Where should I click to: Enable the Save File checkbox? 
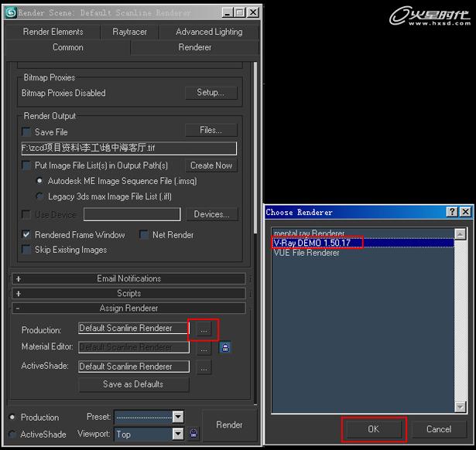26,132
